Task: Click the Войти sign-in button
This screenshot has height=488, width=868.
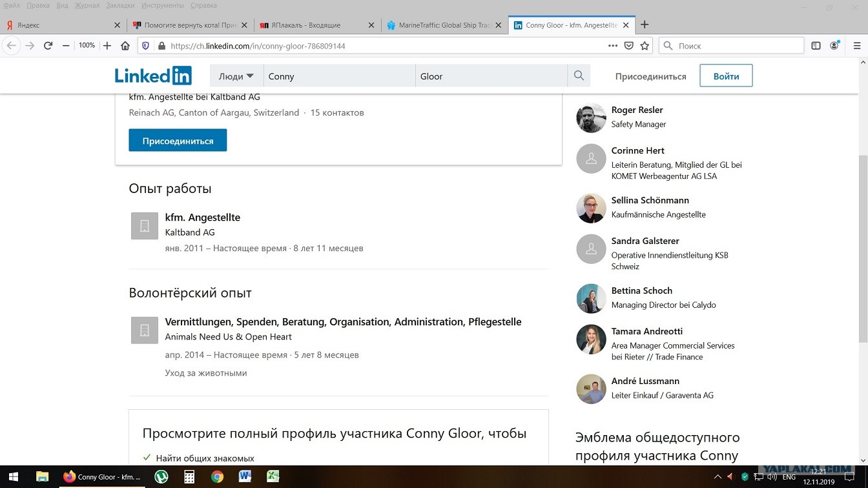Action: click(x=726, y=76)
